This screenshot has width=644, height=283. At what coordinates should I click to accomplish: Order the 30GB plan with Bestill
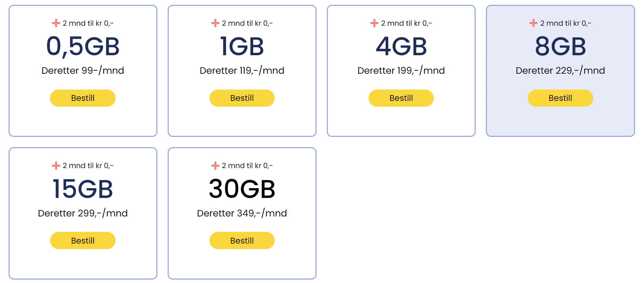pyautogui.click(x=242, y=240)
